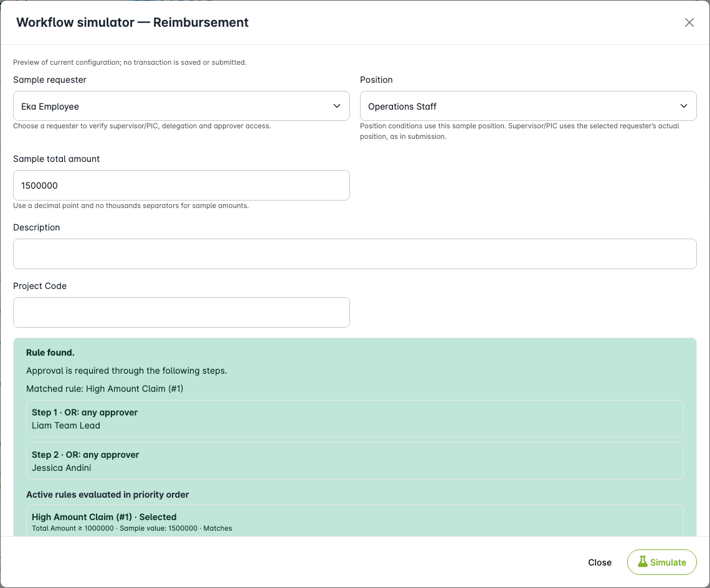Click the 'Description' field label
This screenshot has width=710, height=588.
click(37, 227)
